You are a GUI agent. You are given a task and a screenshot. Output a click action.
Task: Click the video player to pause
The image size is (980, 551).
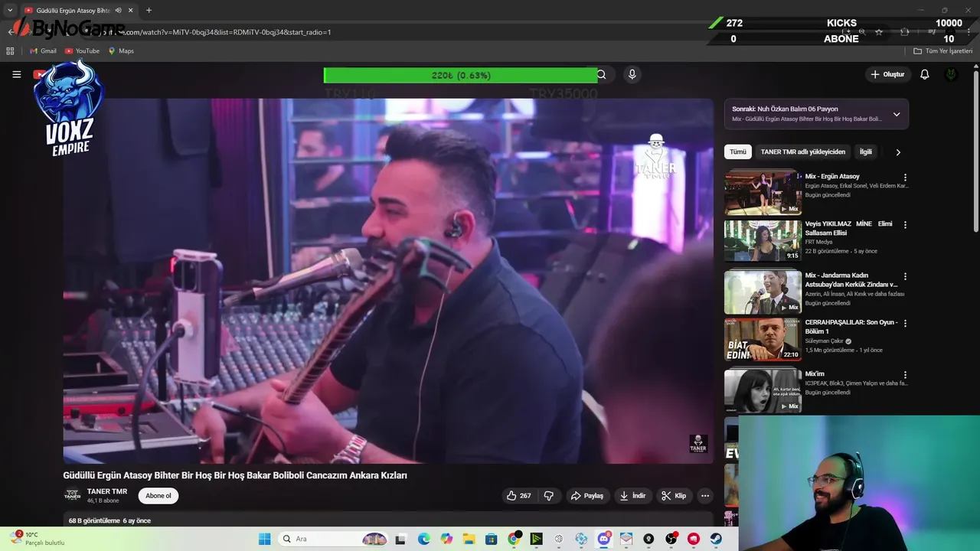coord(387,280)
